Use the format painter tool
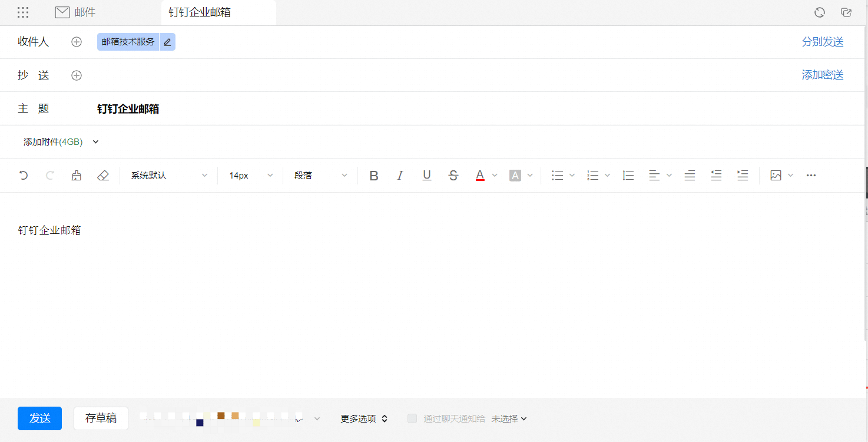 click(77, 175)
